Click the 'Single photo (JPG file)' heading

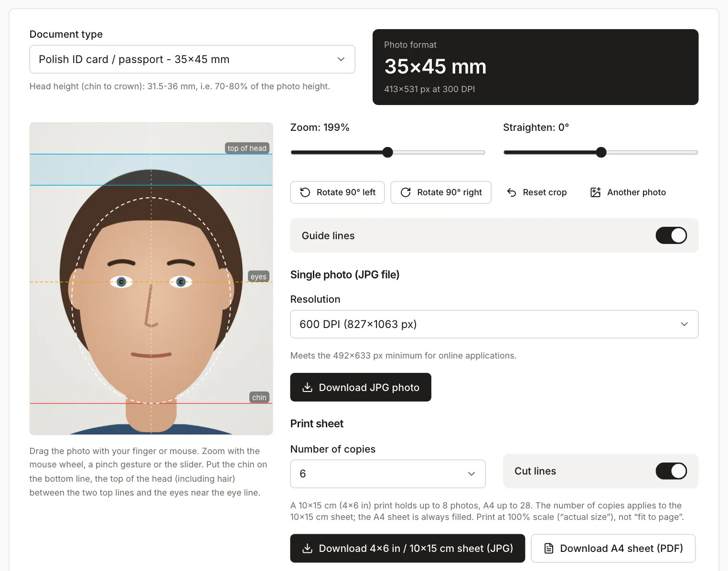(x=345, y=275)
